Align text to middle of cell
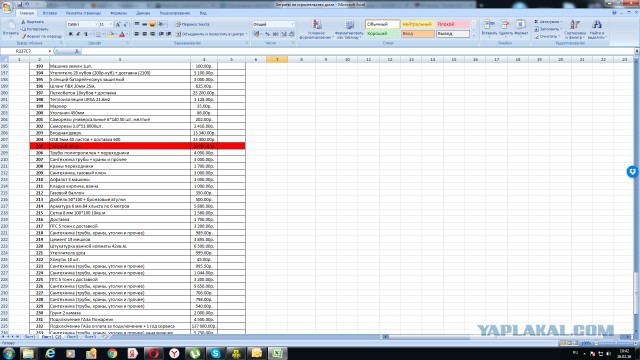 (144, 24)
